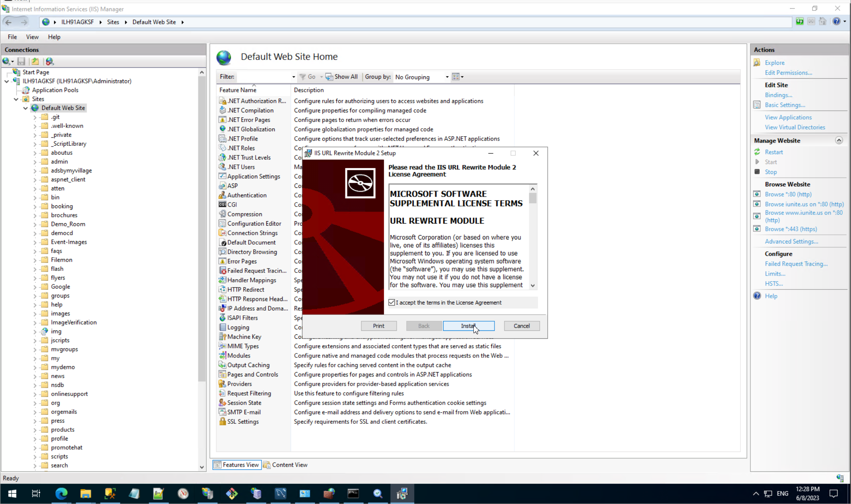This screenshot has width=851, height=504.
Task: Click the Stop website icon
Action: click(x=757, y=172)
